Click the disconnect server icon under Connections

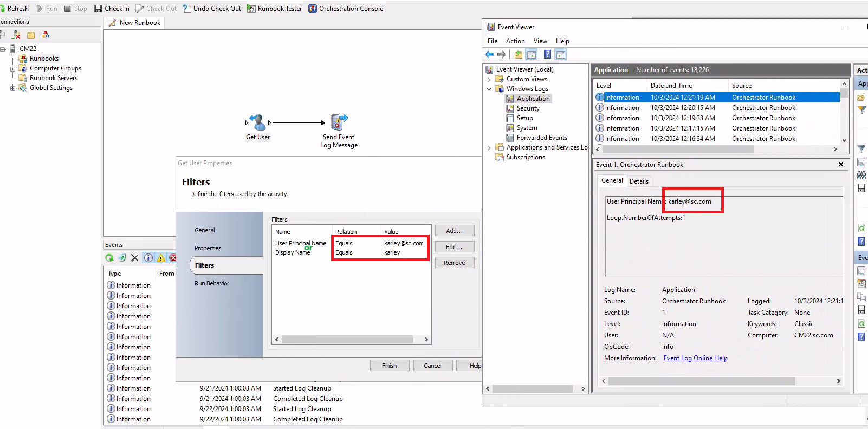(x=16, y=35)
